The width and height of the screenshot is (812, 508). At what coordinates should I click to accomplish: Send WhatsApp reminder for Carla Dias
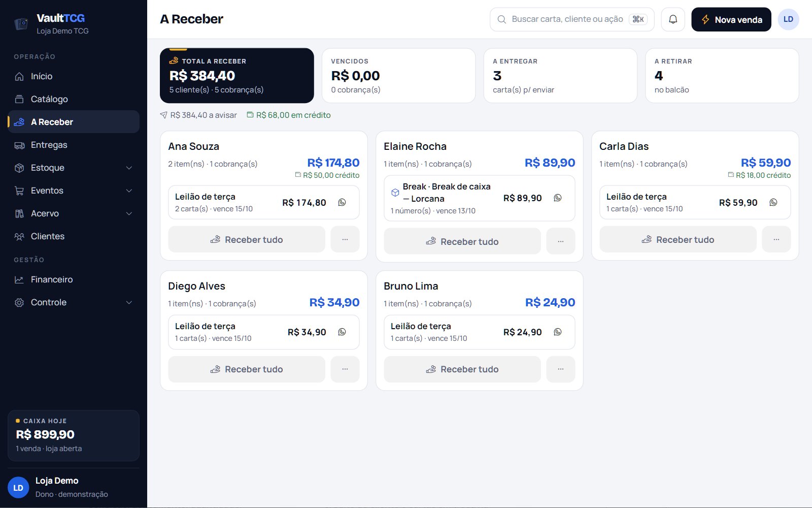773,202
